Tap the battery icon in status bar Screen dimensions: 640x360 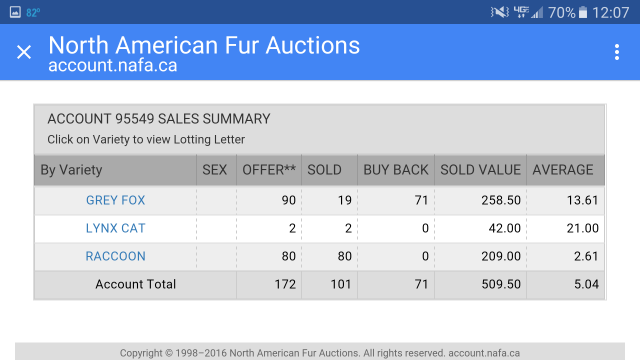click(583, 13)
